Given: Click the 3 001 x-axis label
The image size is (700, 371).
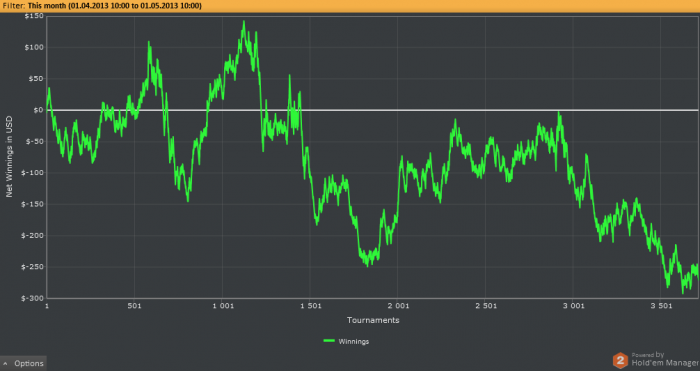Looking at the screenshot, I should point(574,306).
